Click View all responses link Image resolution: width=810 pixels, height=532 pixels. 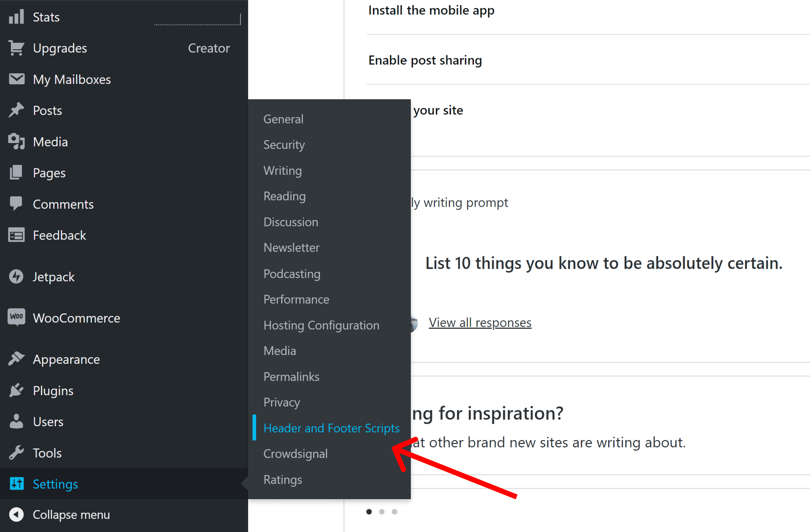pos(479,322)
